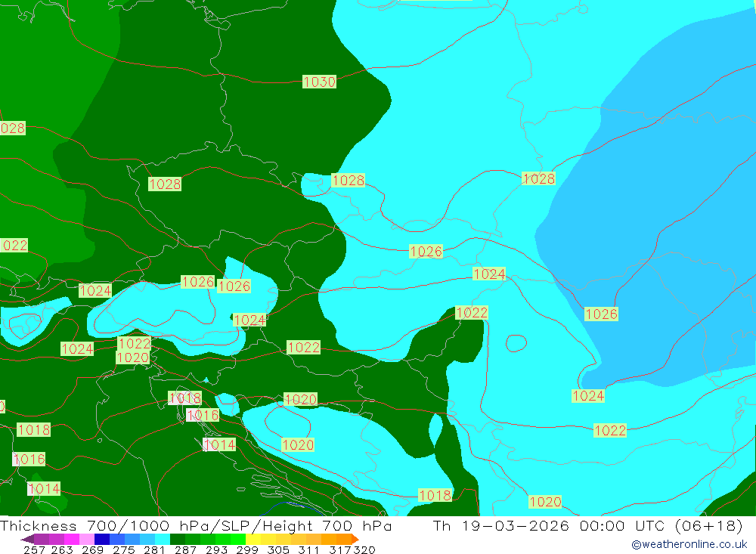Click the legend value 305
This screenshot has height=554, width=756.
[278, 549]
